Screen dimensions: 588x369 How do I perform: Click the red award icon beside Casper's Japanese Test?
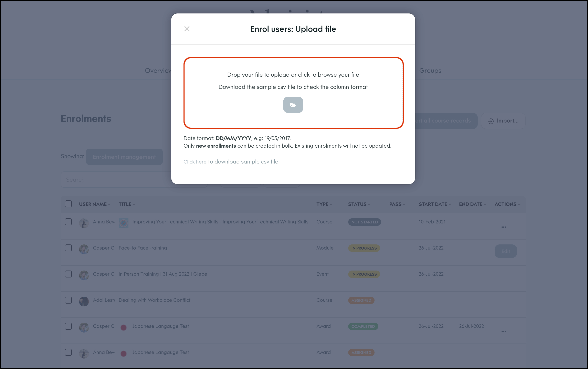(124, 327)
